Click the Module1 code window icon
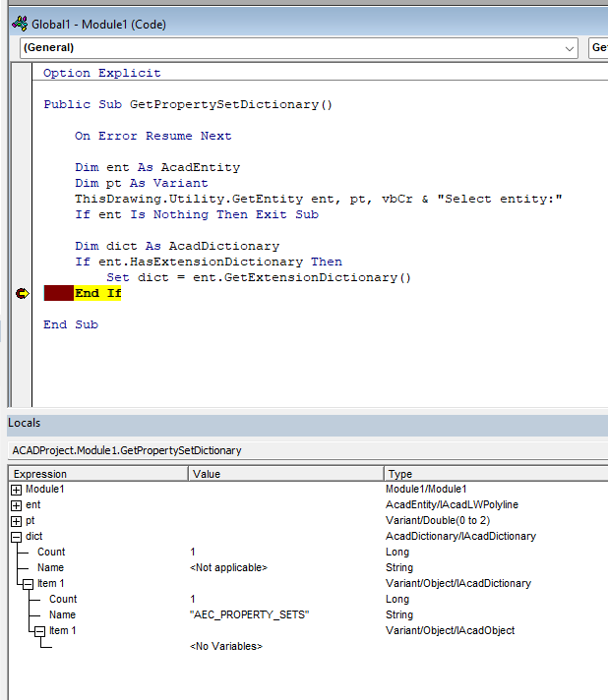608x700 pixels. point(20,24)
